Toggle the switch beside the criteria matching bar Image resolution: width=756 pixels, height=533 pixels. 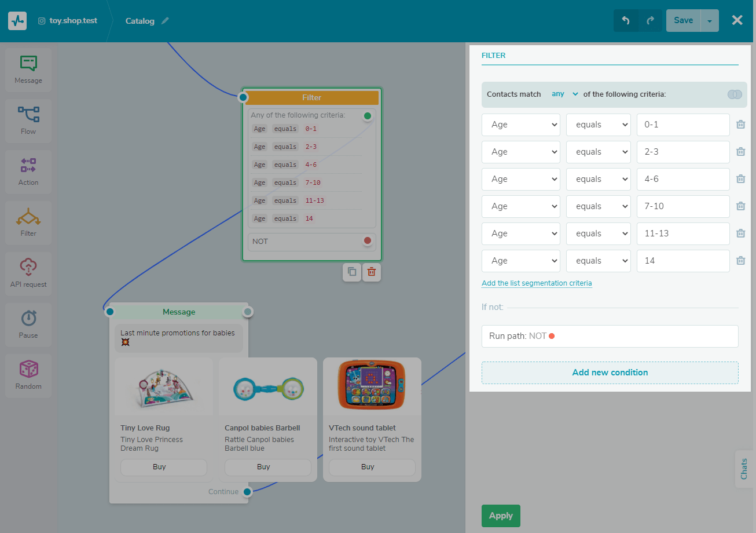coord(735,94)
